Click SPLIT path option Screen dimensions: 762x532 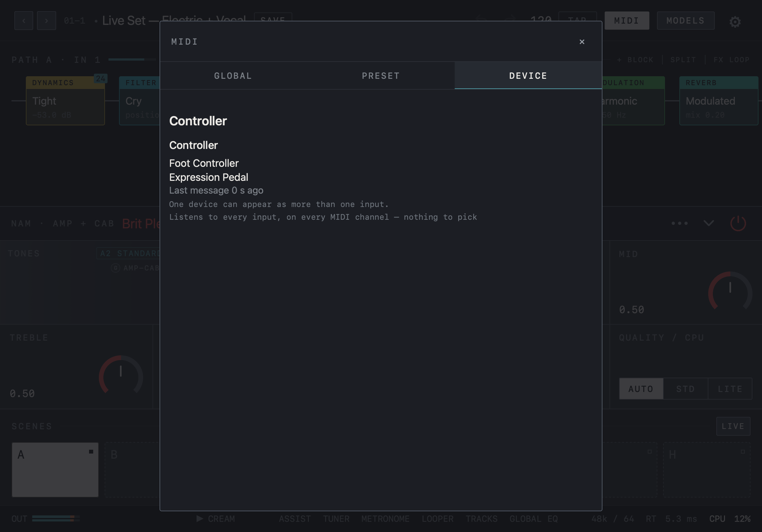[x=683, y=60]
